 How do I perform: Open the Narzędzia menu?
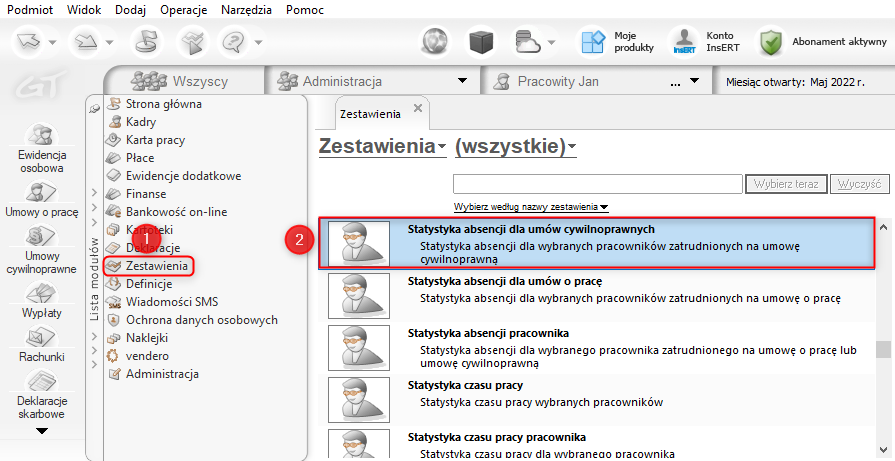[x=247, y=10]
